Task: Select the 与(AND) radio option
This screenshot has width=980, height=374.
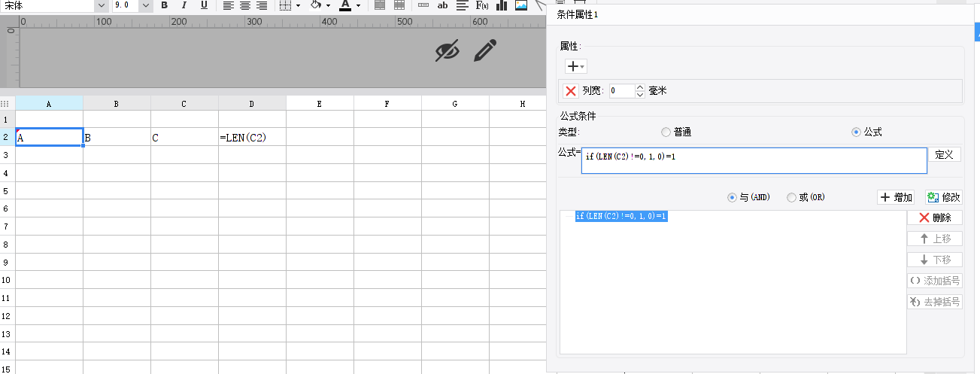Action: pos(732,197)
